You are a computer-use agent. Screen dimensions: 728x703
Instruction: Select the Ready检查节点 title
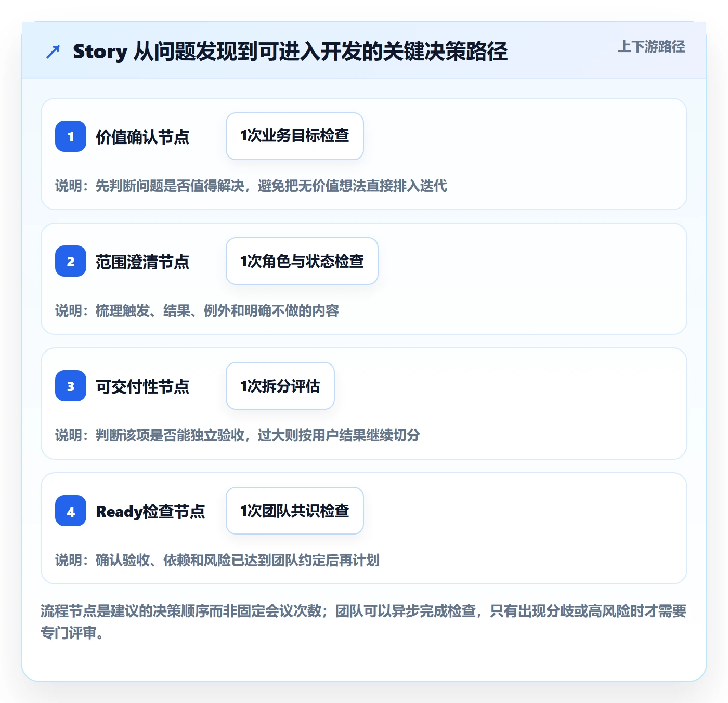(150, 511)
